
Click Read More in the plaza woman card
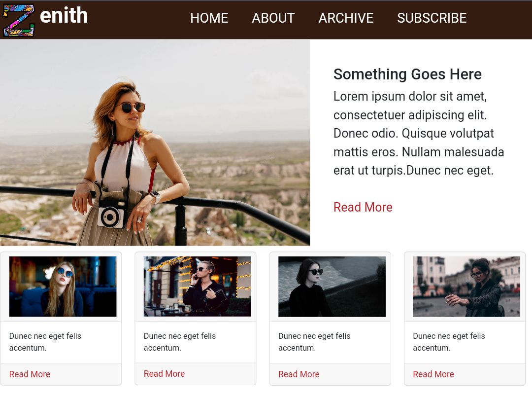[x=433, y=374]
